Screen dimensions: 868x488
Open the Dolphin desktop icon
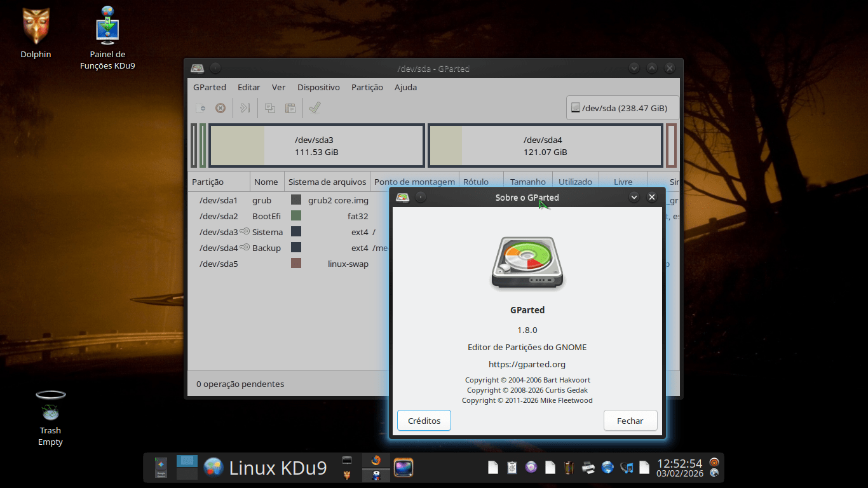[x=36, y=29]
